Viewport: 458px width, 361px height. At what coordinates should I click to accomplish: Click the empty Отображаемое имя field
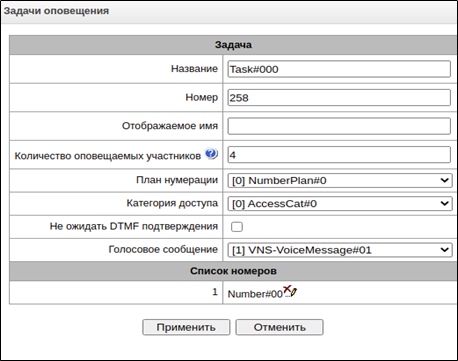pyautogui.click(x=339, y=126)
